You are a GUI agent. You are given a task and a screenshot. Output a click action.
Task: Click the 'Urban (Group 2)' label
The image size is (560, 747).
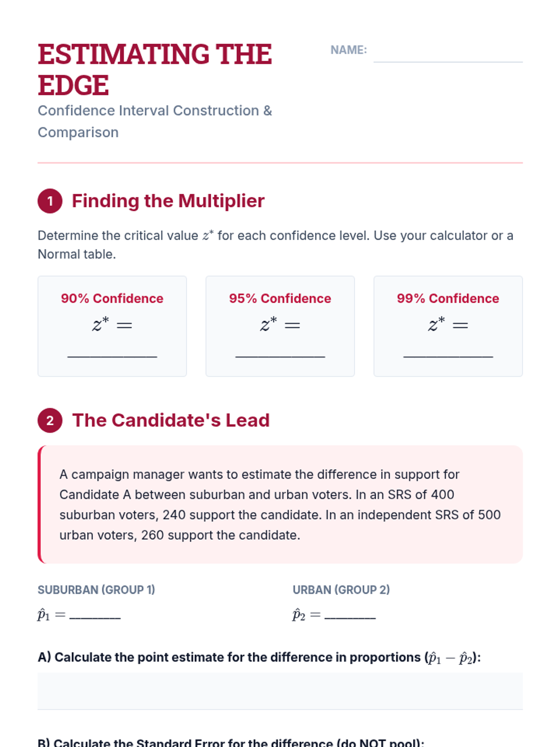pyautogui.click(x=341, y=590)
